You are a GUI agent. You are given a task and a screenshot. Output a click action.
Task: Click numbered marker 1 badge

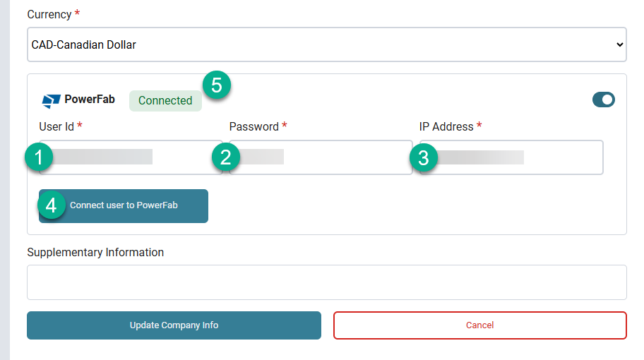coord(39,157)
